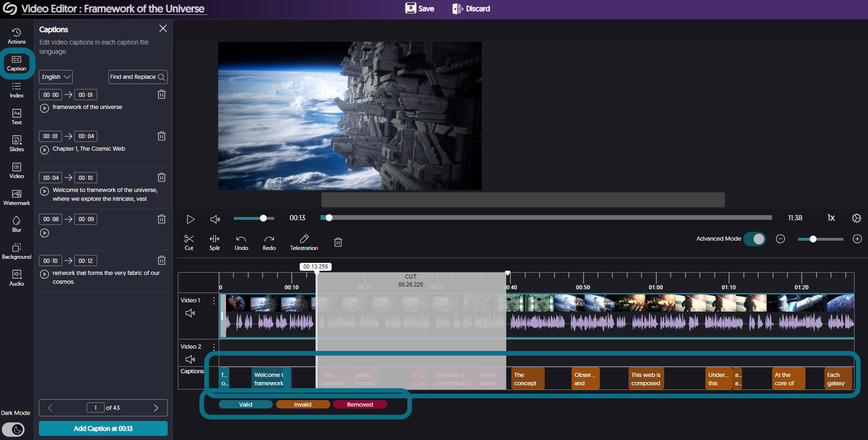Screen dimensions: 868x440
Task: Adjust the player volume slider
Action: 254,218
